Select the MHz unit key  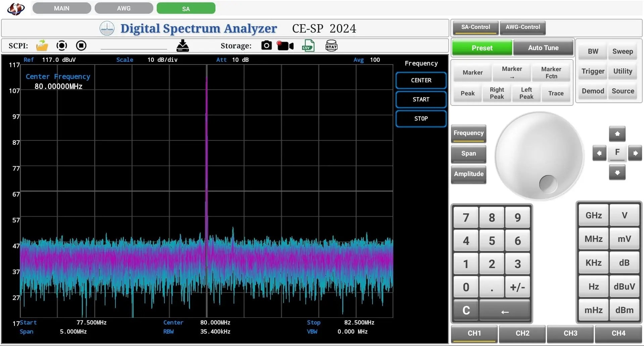tap(593, 239)
